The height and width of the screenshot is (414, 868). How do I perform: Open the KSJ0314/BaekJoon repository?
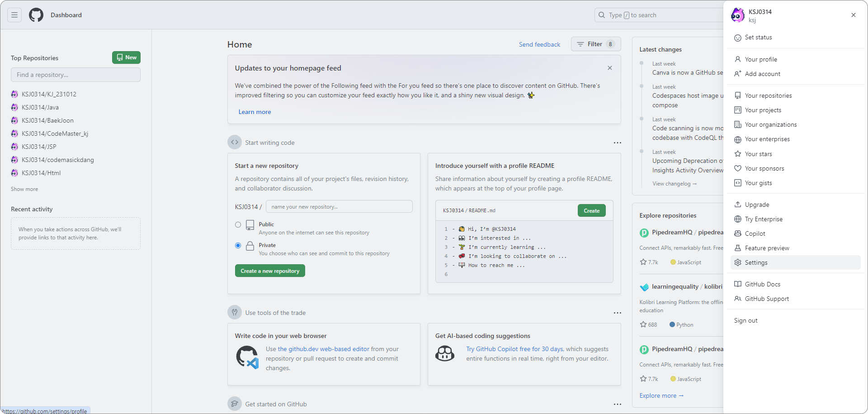pyautogui.click(x=47, y=120)
